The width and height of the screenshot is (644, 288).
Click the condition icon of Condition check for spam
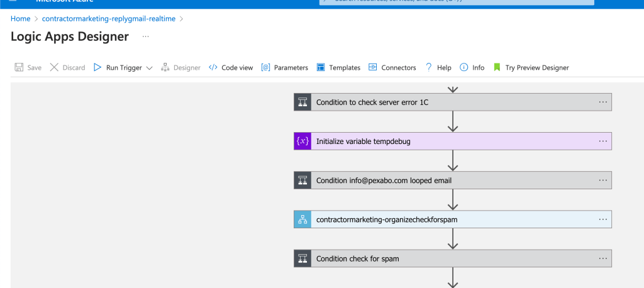303,258
